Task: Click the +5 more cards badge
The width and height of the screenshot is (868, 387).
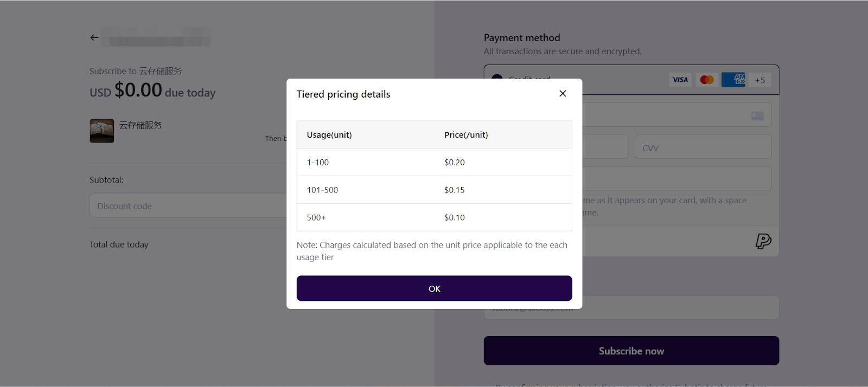Action: (x=759, y=80)
